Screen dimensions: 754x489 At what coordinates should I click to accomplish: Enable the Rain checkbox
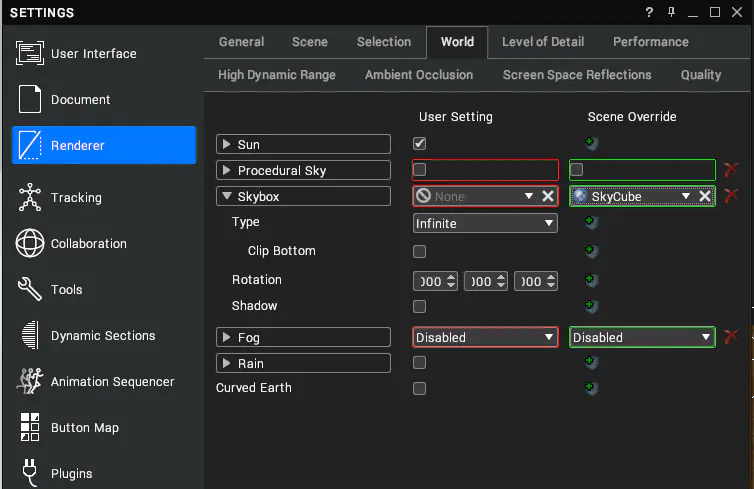(419, 363)
